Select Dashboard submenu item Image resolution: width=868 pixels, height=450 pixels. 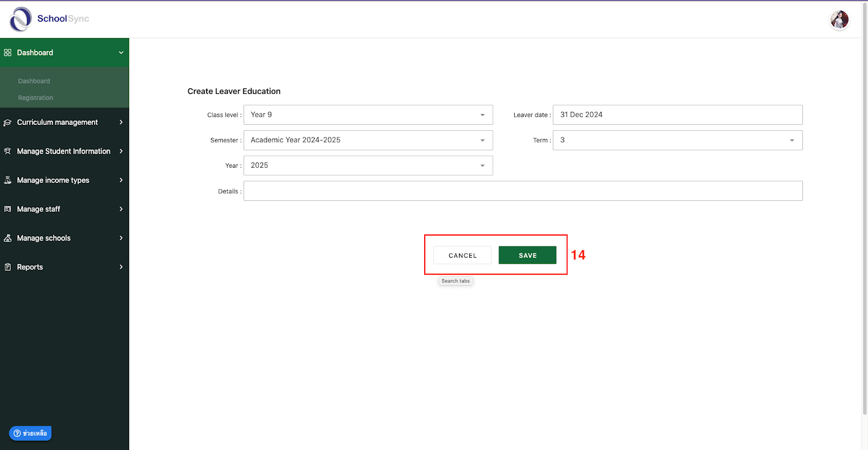click(34, 81)
